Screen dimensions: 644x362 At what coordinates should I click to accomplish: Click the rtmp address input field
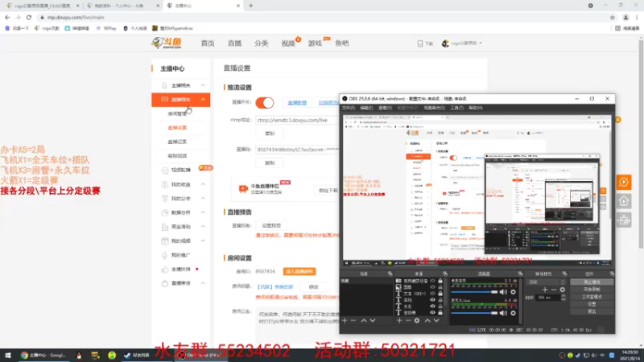297,120
